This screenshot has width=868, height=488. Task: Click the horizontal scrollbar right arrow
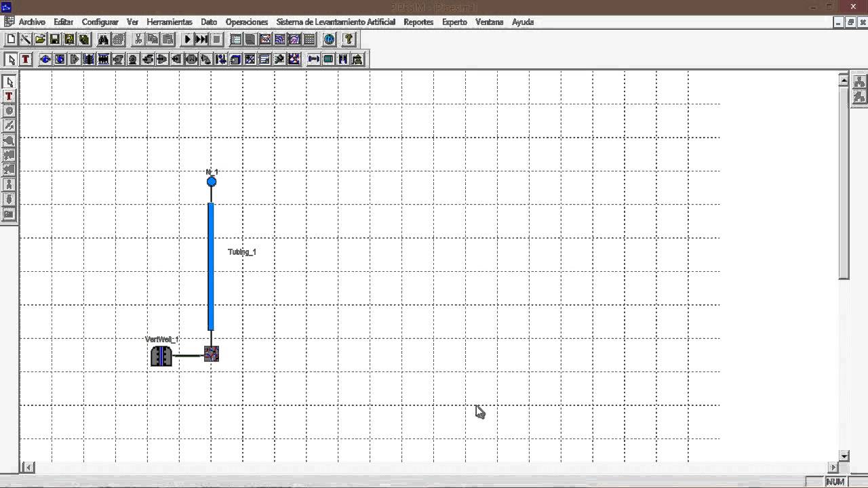833,467
